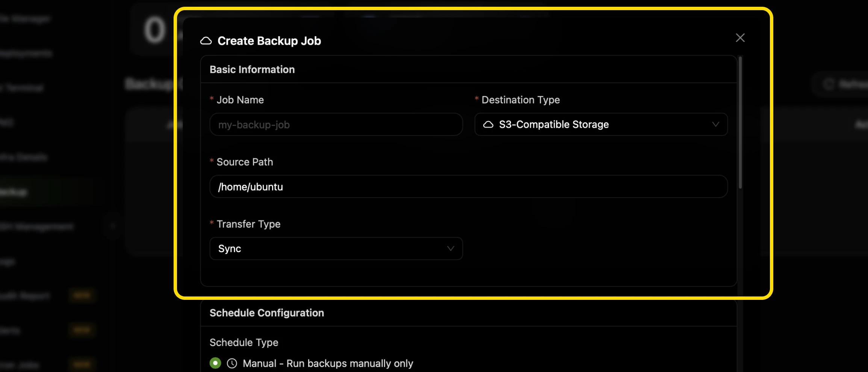Click the "Source Path" field label
Screen dimensions: 868x372
click(245, 162)
